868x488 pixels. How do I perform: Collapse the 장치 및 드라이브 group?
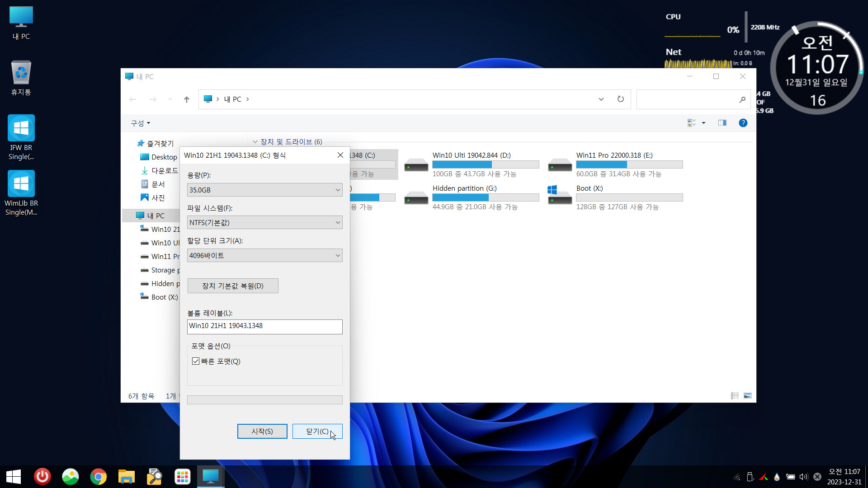point(255,142)
